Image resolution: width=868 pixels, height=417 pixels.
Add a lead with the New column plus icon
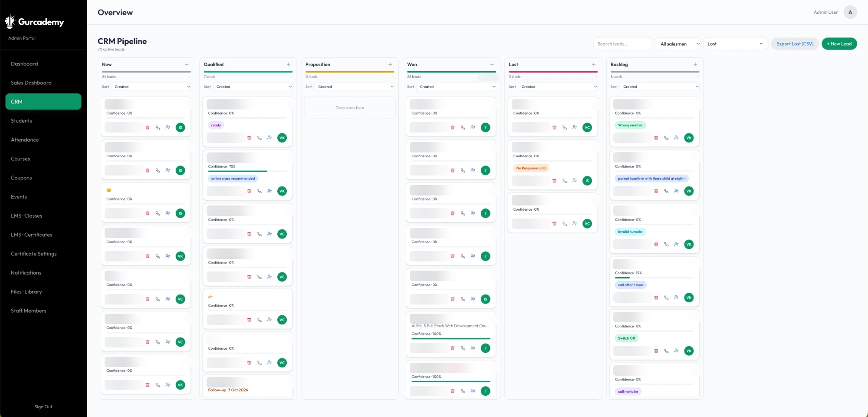click(x=187, y=64)
